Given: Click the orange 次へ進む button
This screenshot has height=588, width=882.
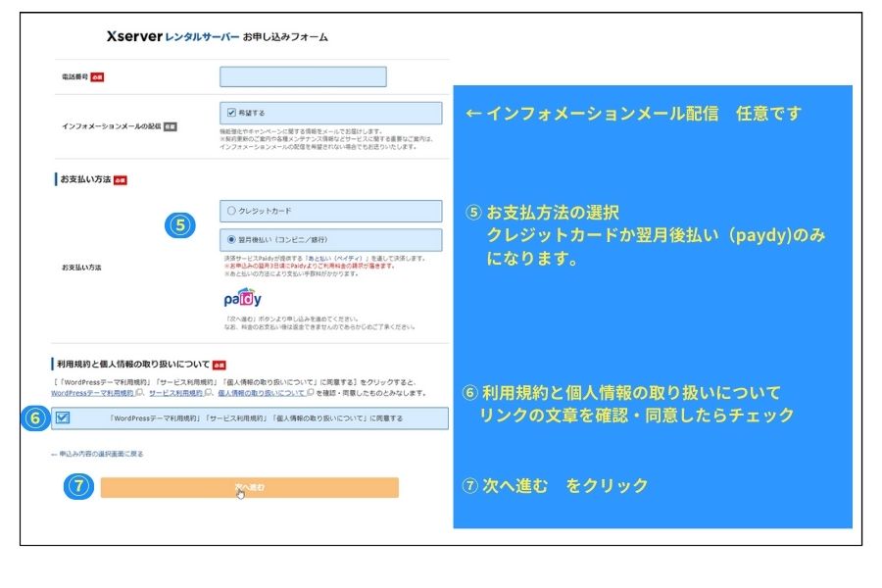Looking at the screenshot, I should tap(250, 487).
